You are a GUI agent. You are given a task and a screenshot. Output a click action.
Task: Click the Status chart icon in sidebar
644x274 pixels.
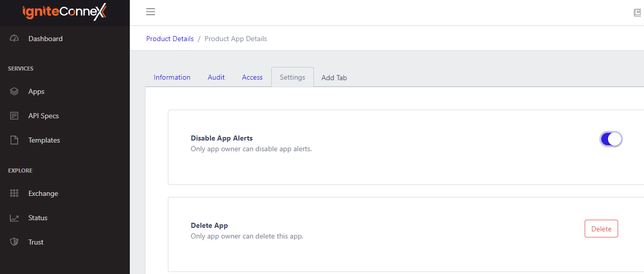pos(14,218)
